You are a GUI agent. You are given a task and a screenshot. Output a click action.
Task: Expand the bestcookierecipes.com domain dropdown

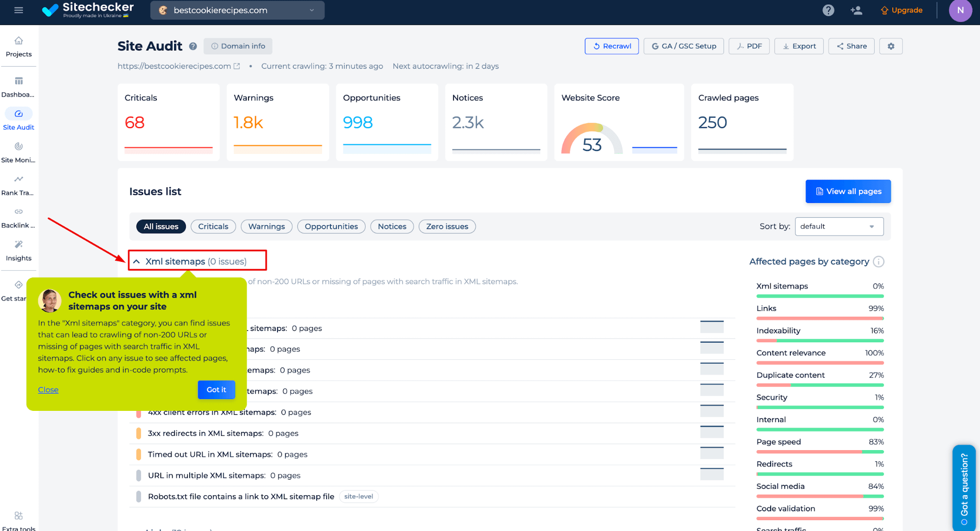pos(312,10)
